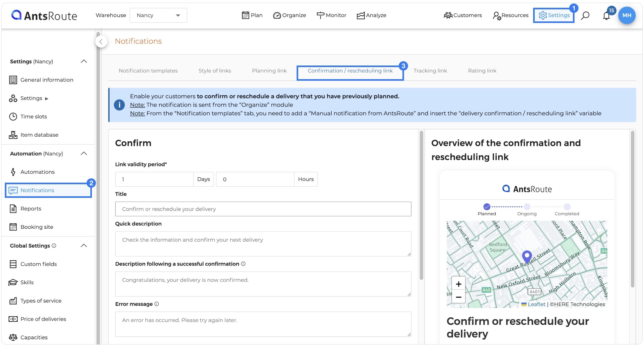The height and width of the screenshot is (346, 644).
Task: Open the Warehouse Nancy dropdown
Action: [x=158, y=15]
